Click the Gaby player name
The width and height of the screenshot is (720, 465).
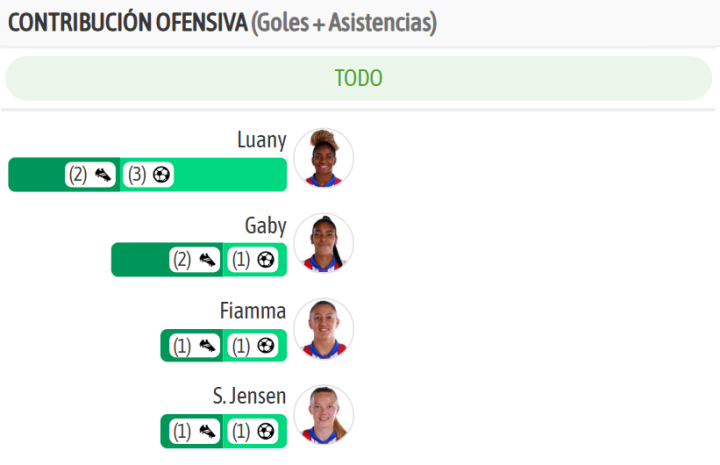(265, 226)
